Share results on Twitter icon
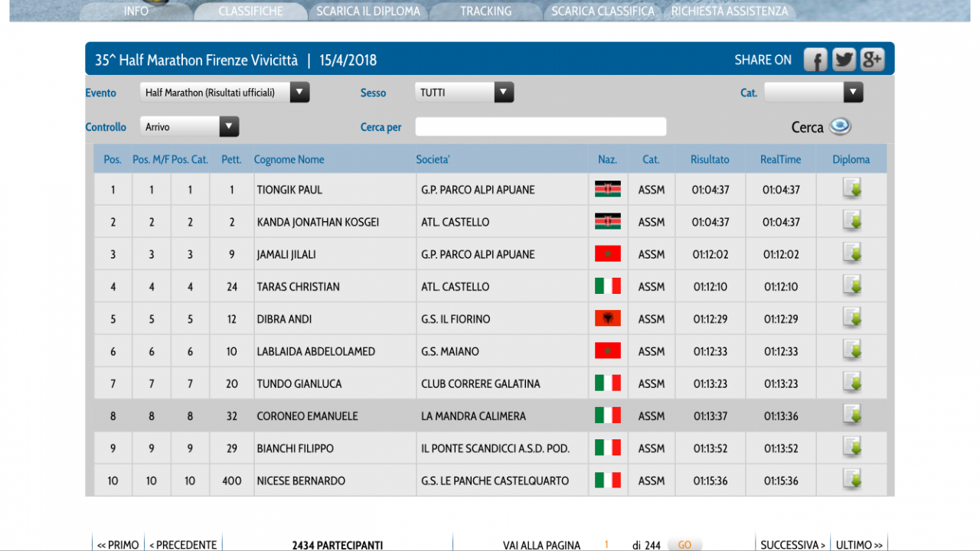The height and width of the screenshot is (551, 980). (844, 60)
